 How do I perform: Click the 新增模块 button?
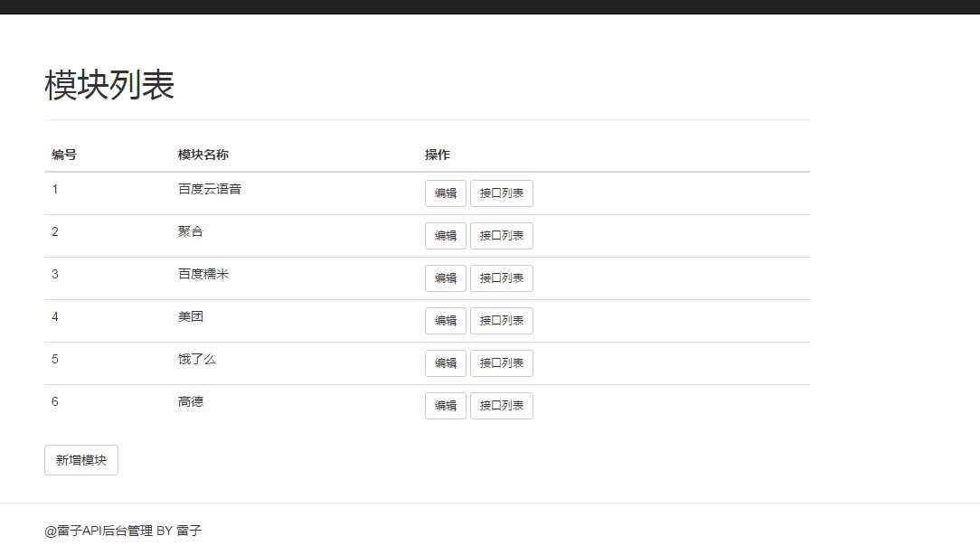(x=81, y=460)
